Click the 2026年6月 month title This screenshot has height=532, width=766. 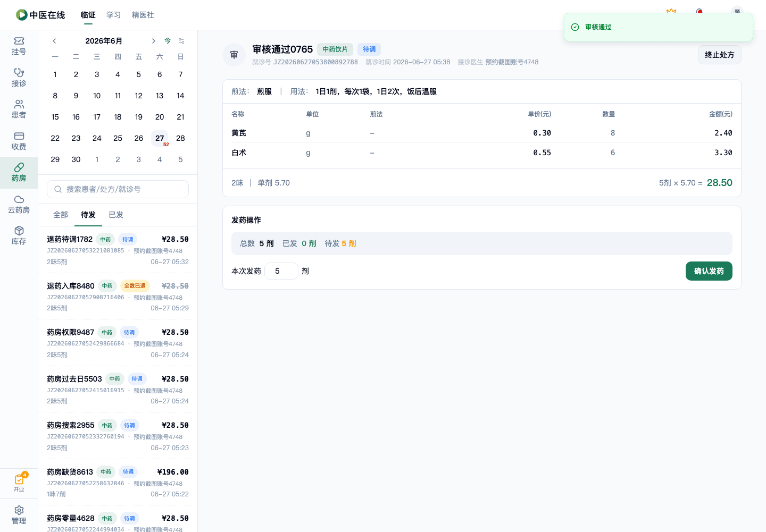tap(104, 41)
